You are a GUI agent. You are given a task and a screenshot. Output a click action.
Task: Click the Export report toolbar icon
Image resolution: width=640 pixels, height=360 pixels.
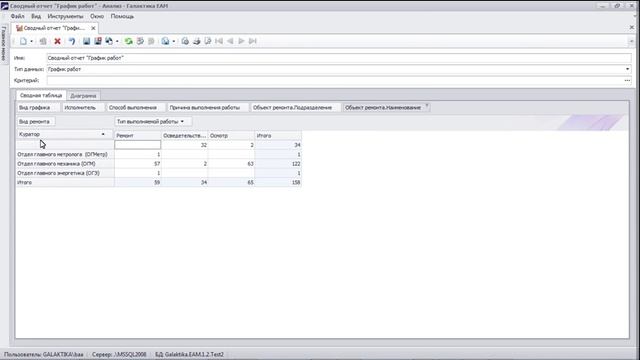click(165, 41)
